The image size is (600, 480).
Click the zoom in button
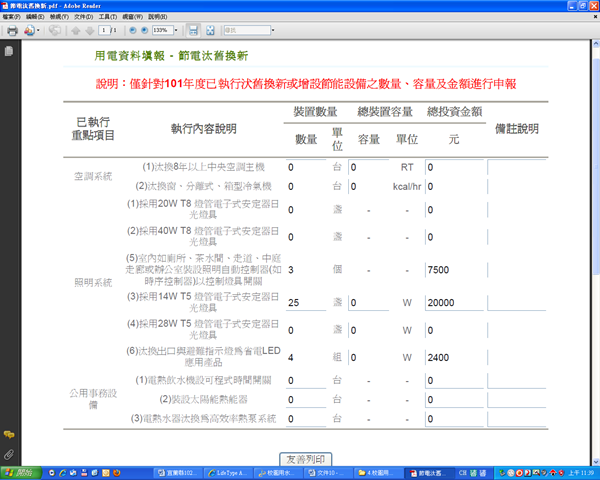click(x=145, y=30)
